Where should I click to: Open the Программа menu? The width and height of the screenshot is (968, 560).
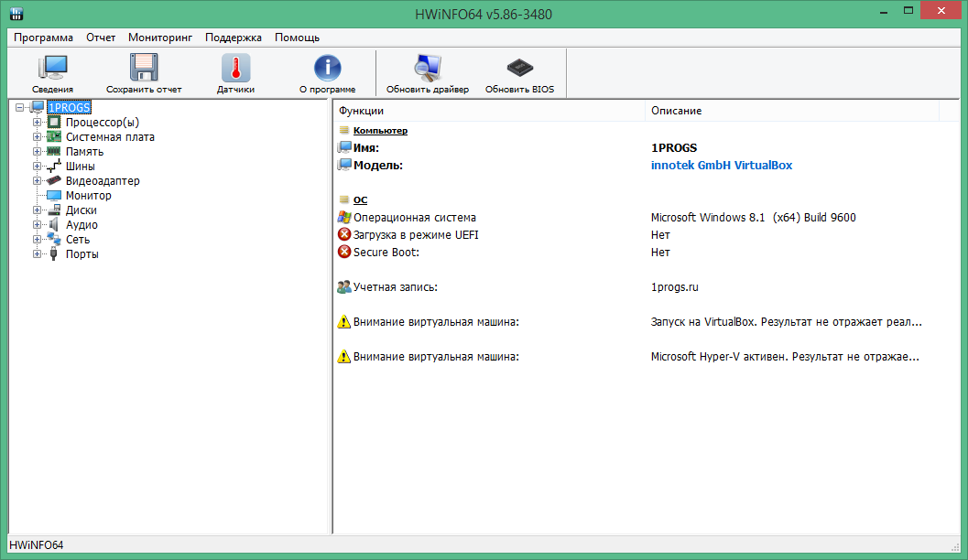point(43,38)
